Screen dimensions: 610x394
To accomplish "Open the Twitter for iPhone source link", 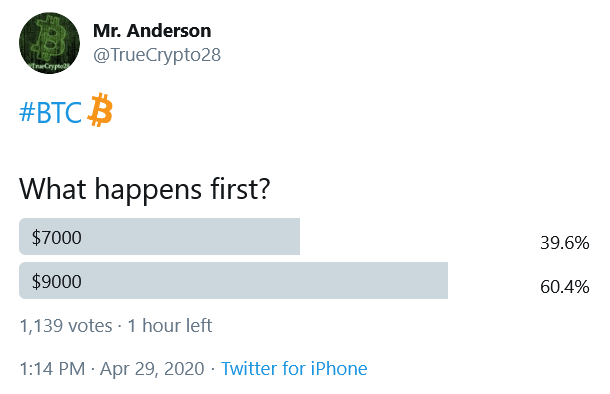I will click(x=294, y=368).
